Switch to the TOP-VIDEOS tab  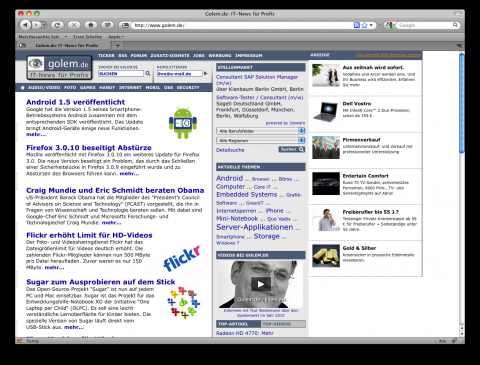283,324
